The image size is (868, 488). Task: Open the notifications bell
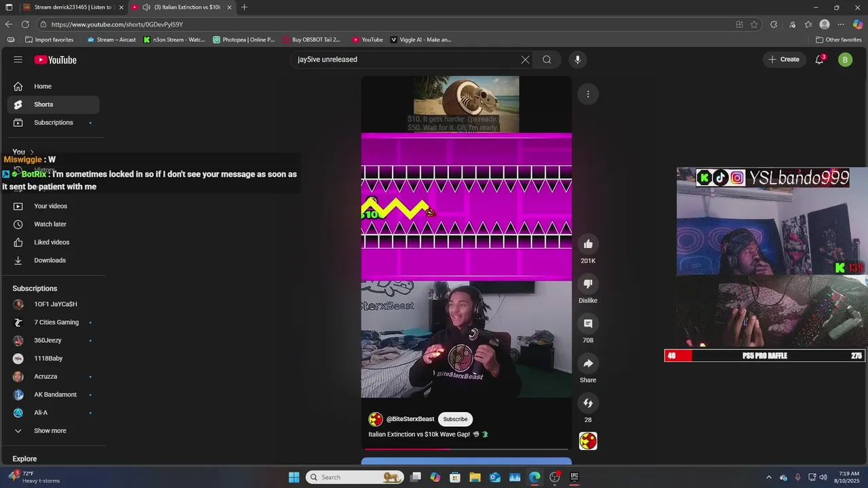tap(819, 60)
